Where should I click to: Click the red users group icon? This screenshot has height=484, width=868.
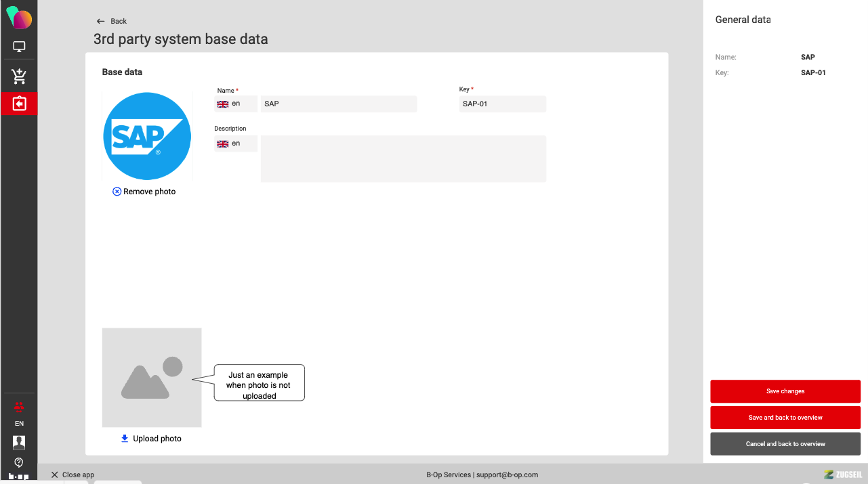pyautogui.click(x=19, y=407)
